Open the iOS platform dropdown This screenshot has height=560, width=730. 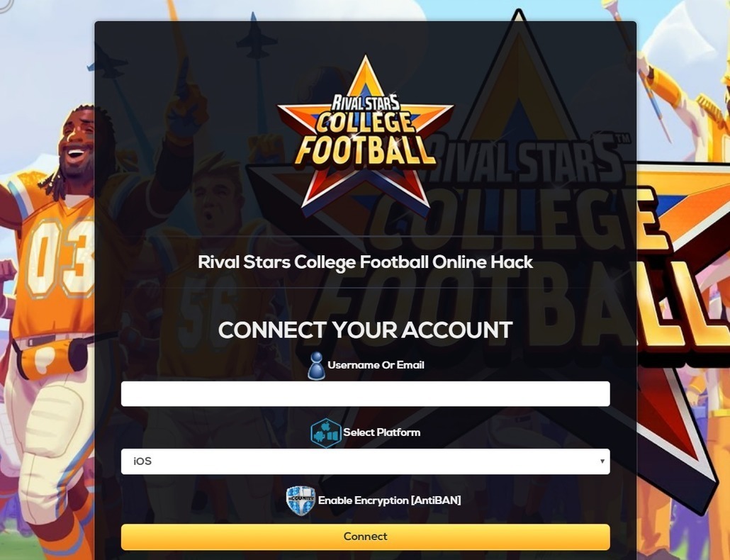(x=365, y=461)
